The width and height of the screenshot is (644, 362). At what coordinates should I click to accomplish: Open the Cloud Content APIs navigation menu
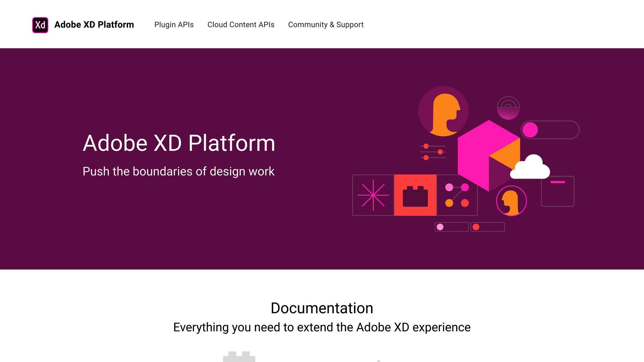click(x=241, y=25)
